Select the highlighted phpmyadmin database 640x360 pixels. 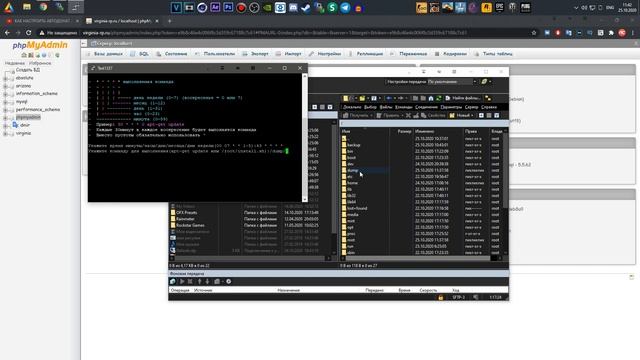(28, 117)
